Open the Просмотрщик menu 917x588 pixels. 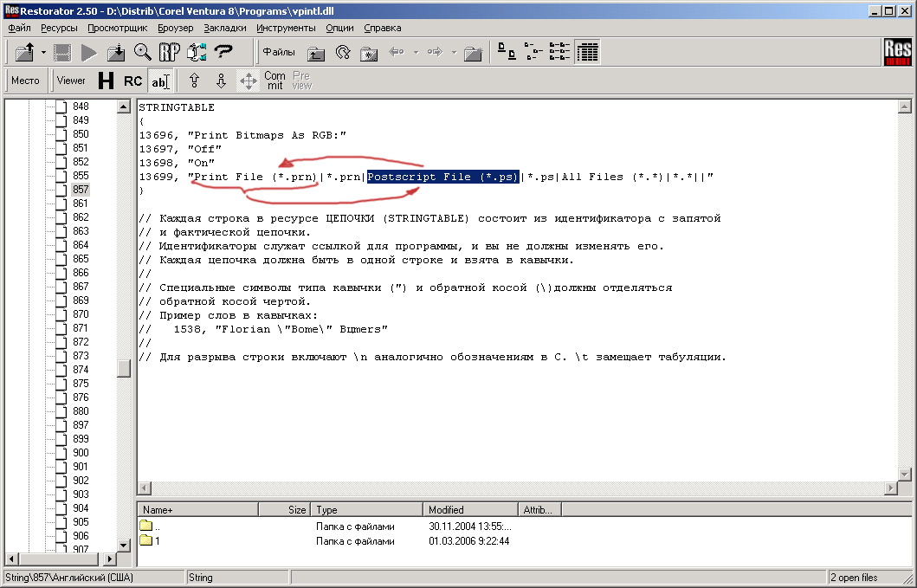coord(118,28)
